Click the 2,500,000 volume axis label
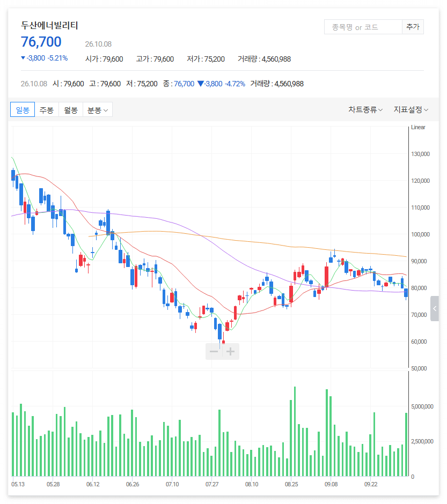447x504 pixels. coord(422,441)
